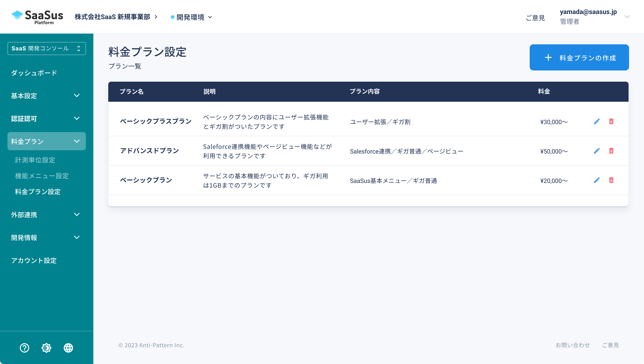This screenshot has width=644, height=364.
Task: Open the SaaS 開発コンソール selector
Action: 47,49
